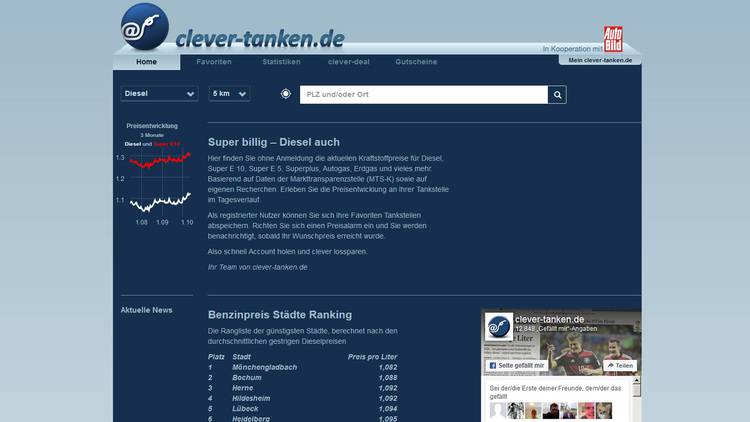Open Mein clever-tanken.de account link
This screenshot has width=750, height=422.
[600, 60]
